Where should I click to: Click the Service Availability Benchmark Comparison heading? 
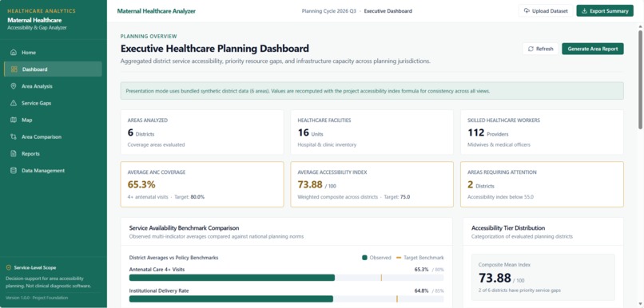184,228
